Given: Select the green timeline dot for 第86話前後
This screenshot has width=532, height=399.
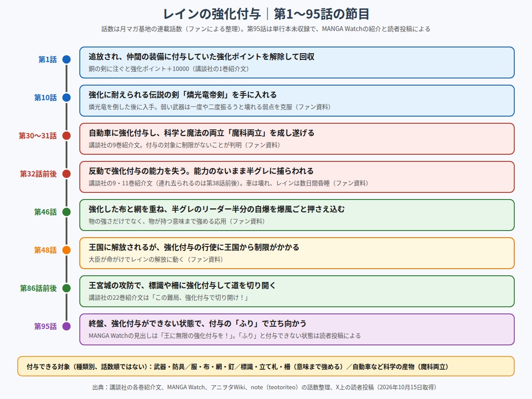Looking at the screenshot, I should point(66,288).
